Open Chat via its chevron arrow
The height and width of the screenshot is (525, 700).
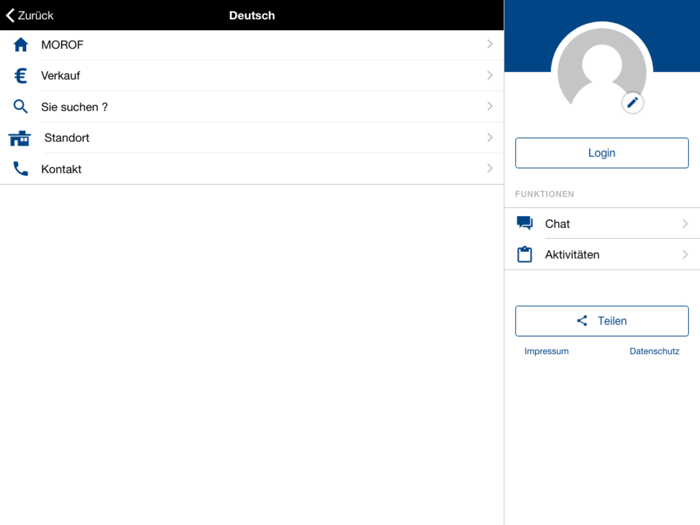[685, 223]
